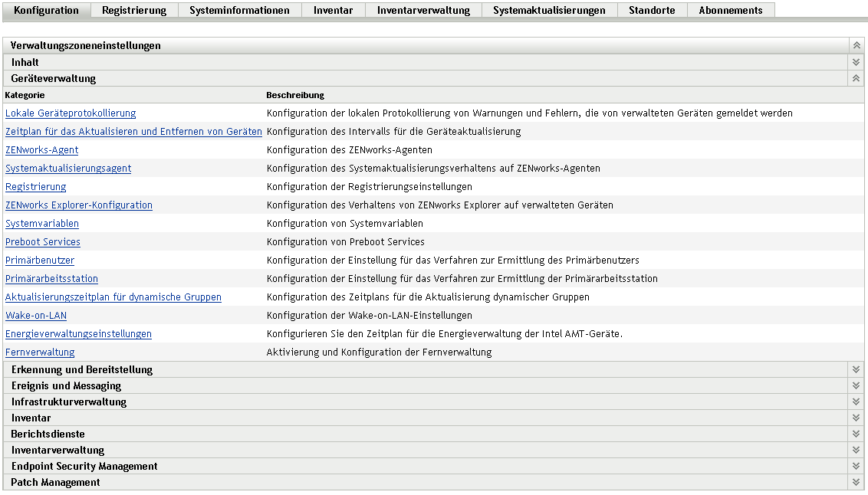Open the Systemaktualisierungsagent link
This screenshot has height=495, width=868.
coord(68,168)
